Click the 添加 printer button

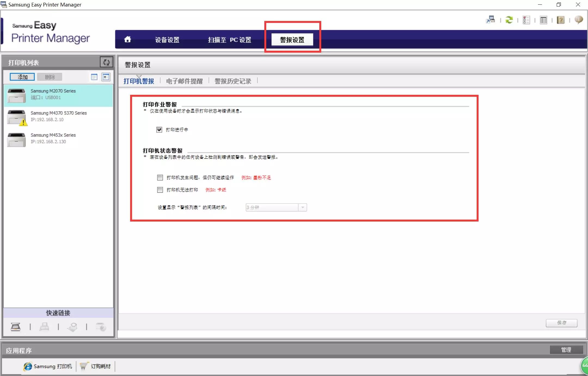tap(22, 77)
